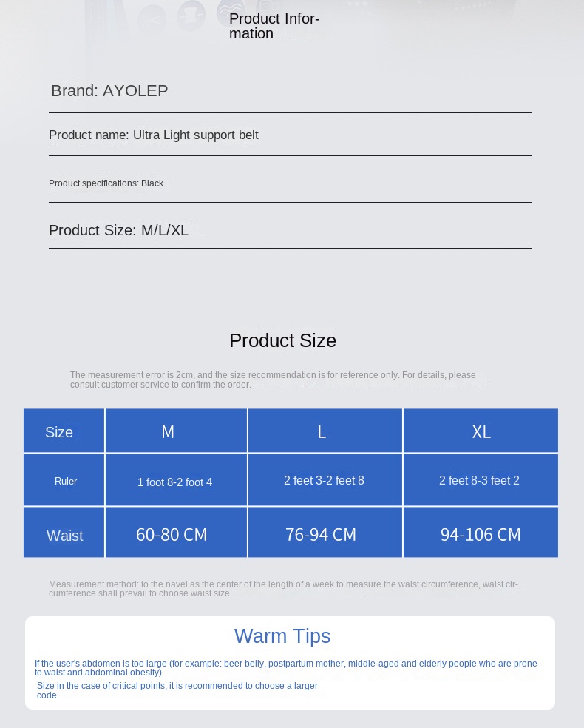Click the Product Size section heading
The image size is (584, 728).
pyautogui.click(x=282, y=341)
